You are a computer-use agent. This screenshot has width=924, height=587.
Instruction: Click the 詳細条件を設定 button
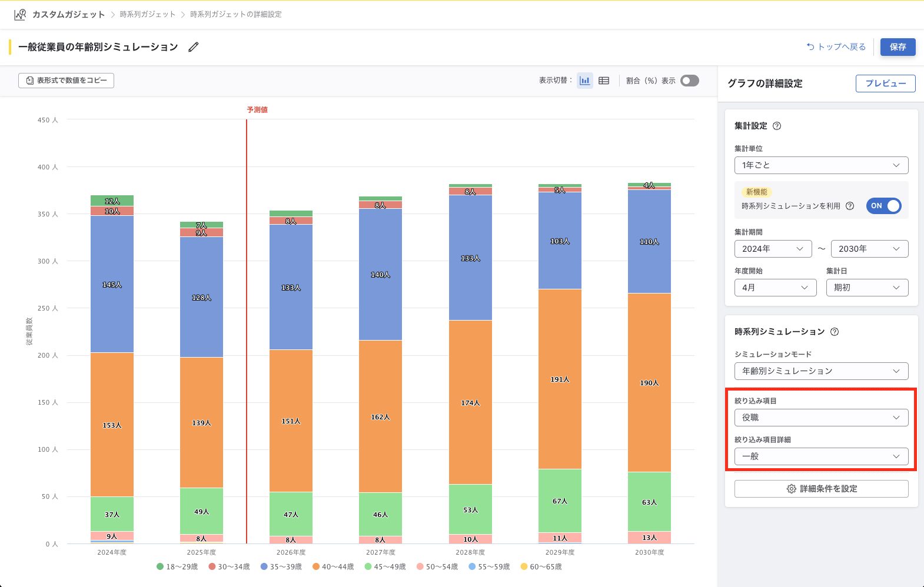(x=821, y=489)
